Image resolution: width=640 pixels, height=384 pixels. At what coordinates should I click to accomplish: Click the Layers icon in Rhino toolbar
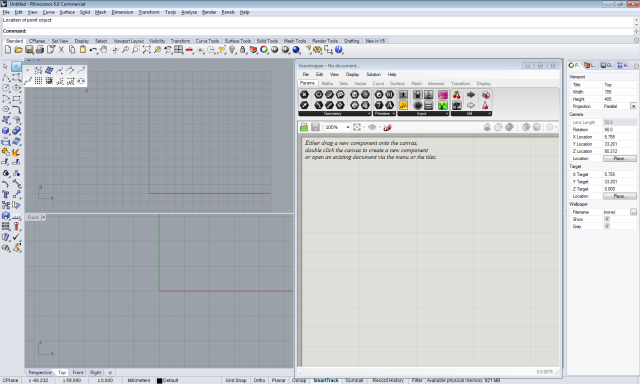(x=253, y=50)
